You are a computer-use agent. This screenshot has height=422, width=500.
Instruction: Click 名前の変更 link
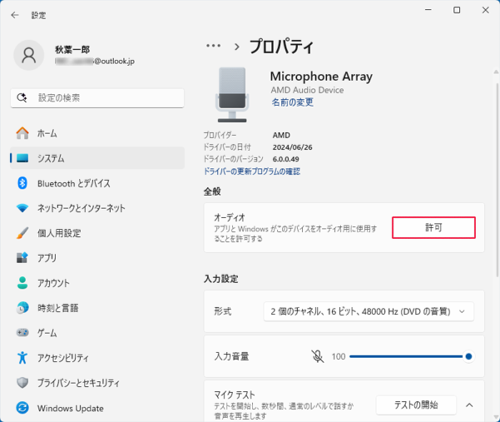[x=292, y=102]
